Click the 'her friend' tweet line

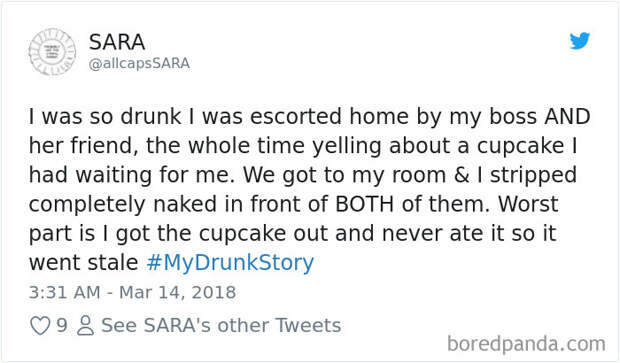pos(303,146)
